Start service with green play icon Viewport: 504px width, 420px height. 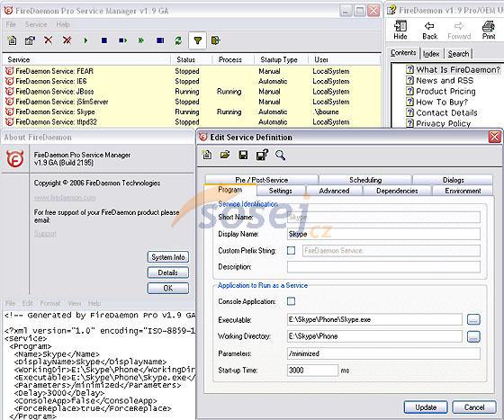[85, 40]
